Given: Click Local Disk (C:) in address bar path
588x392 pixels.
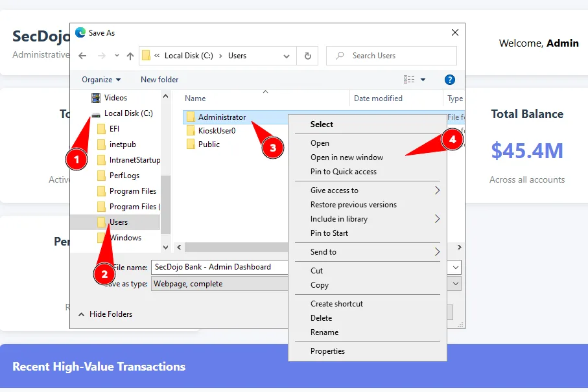Looking at the screenshot, I should 189,56.
